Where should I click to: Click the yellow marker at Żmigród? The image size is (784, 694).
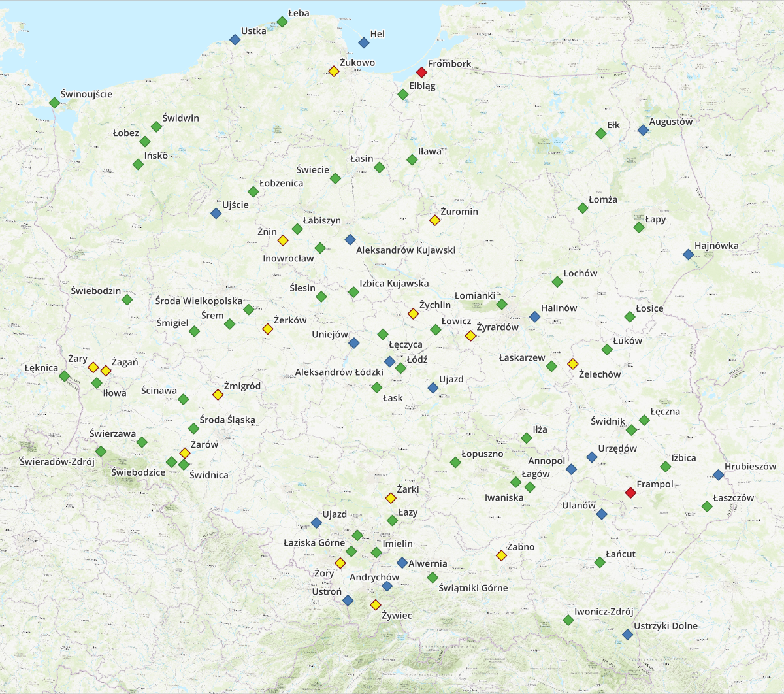click(218, 395)
